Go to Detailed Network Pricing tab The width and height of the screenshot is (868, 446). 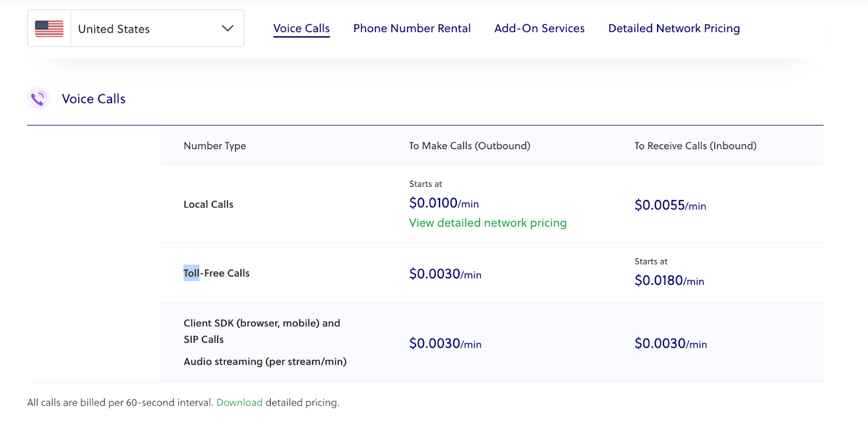click(x=674, y=28)
